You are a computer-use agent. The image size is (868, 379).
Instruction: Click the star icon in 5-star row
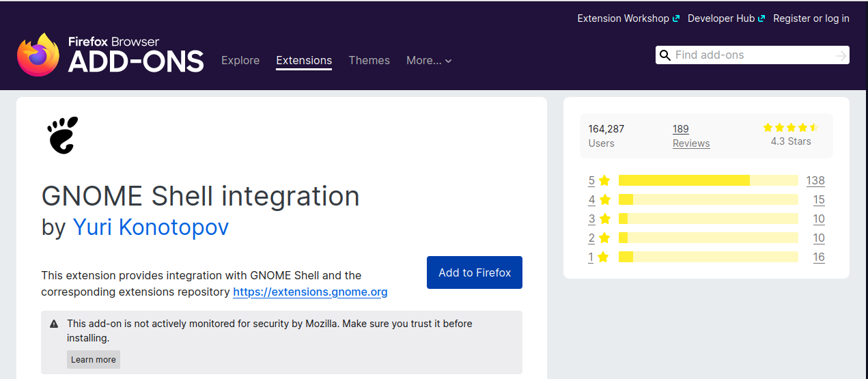pos(604,180)
